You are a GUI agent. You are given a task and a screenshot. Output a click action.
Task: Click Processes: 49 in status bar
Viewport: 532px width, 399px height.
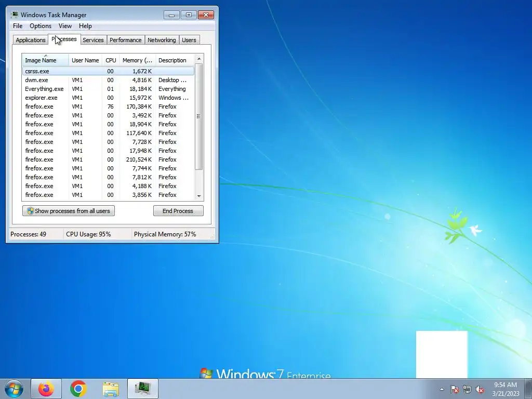[28, 234]
